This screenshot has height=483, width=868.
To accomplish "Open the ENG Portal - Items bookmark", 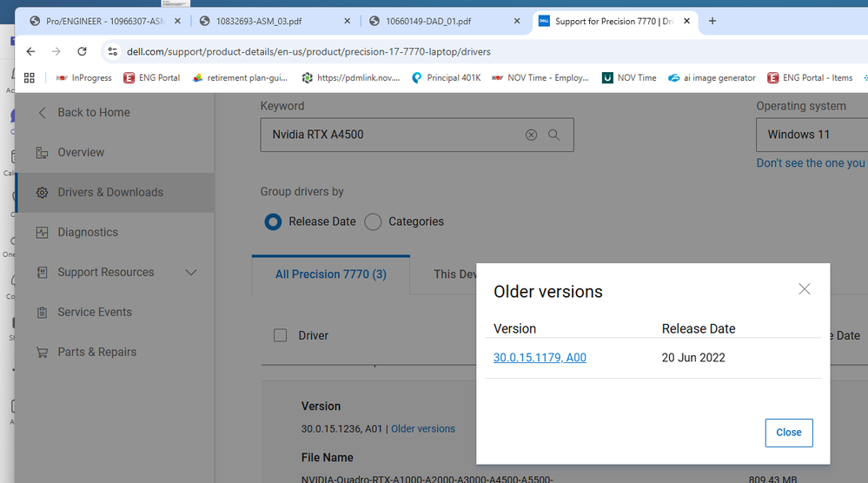I will pos(810,78).
